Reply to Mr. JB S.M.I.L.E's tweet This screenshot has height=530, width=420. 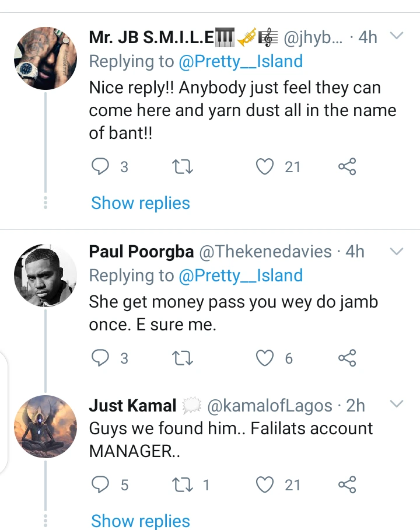coord(101,168)
